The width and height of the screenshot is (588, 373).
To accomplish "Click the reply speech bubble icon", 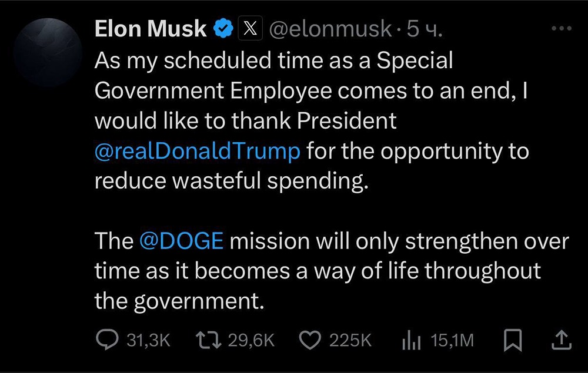I will coord(107,340).
